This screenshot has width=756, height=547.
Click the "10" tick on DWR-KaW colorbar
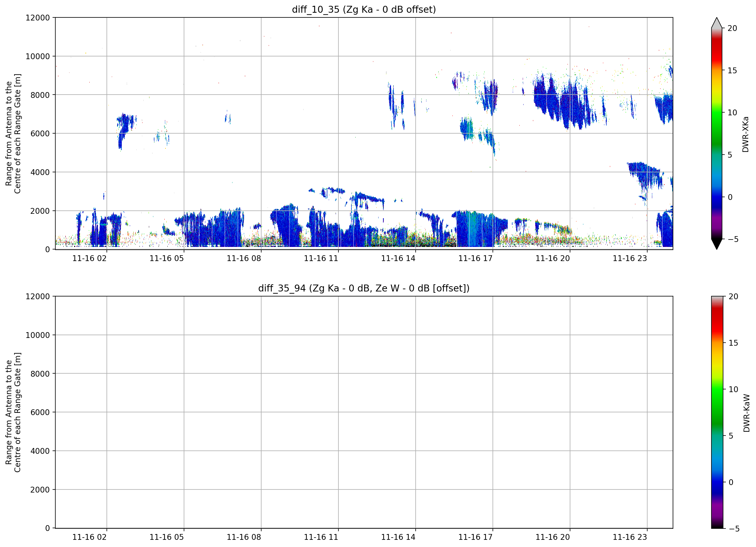(733, 389)
